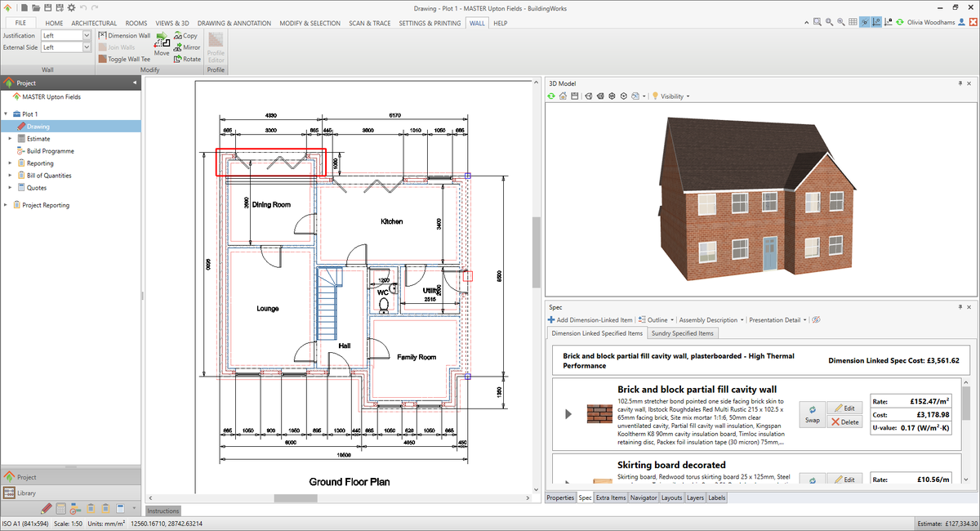Image resolution: width=980 pixels, height=531 pixels.
Task: Click the New document icon in quick access
Action: coord(25,7)
